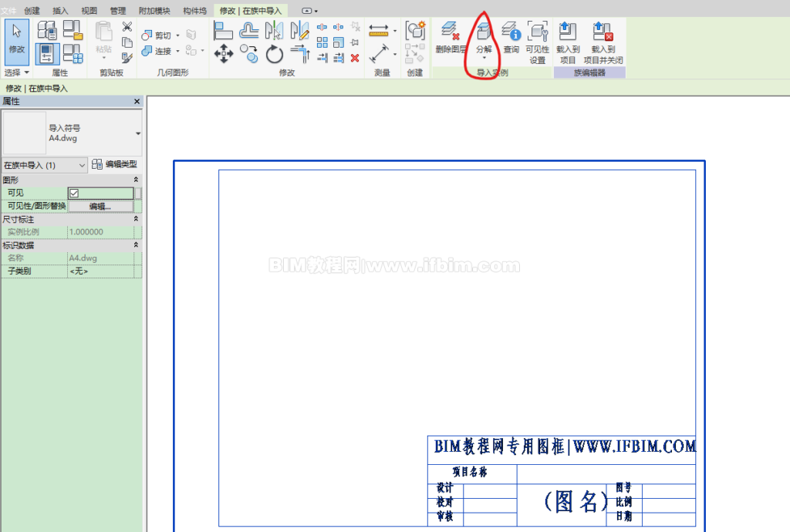Click 载入到项目并关闭 button
This screenshot has width=790, height=532.
coord(603,42)
